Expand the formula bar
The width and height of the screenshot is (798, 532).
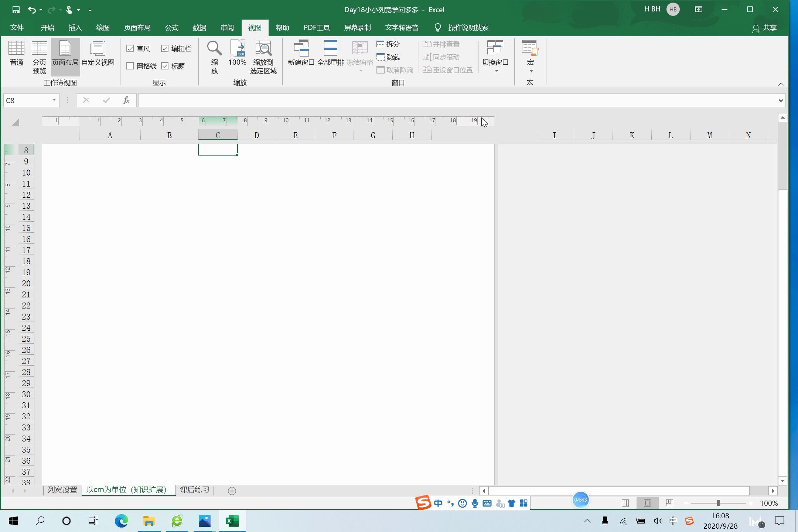click(780, 100)
